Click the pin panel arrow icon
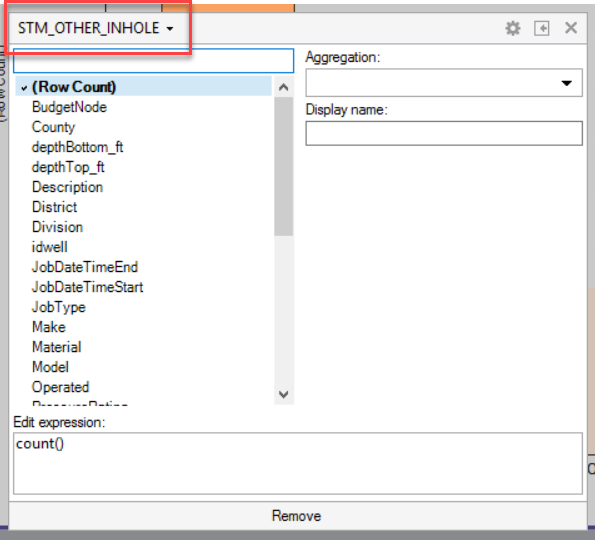Image resolution: width=595 pixels, height=540 pixels. [x=541, y=28]
